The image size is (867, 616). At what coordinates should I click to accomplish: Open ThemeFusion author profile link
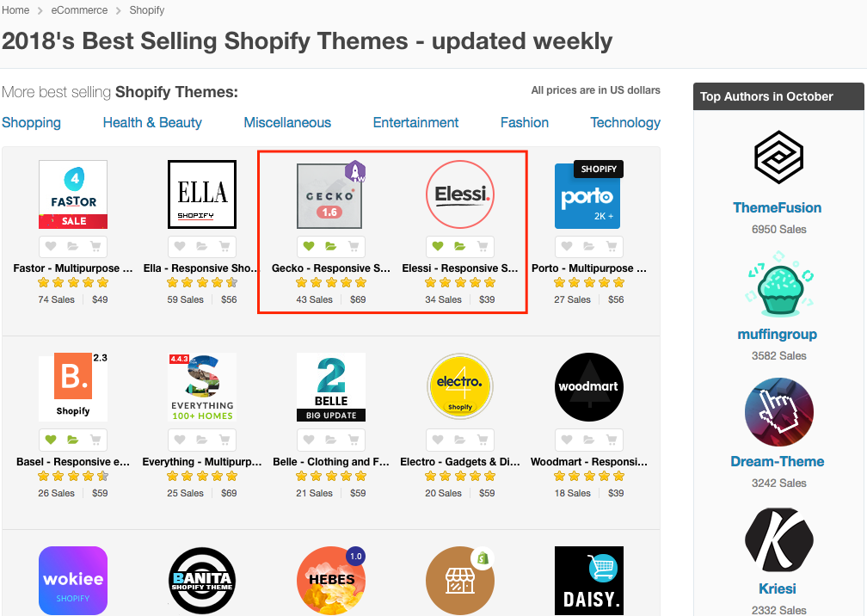(x=777, y=208)
